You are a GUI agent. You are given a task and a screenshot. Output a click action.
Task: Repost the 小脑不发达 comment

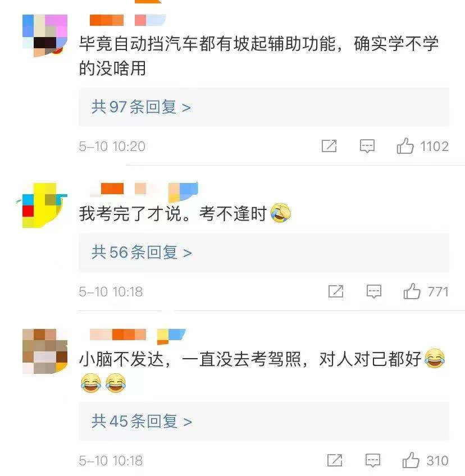[x=335, y=460]
